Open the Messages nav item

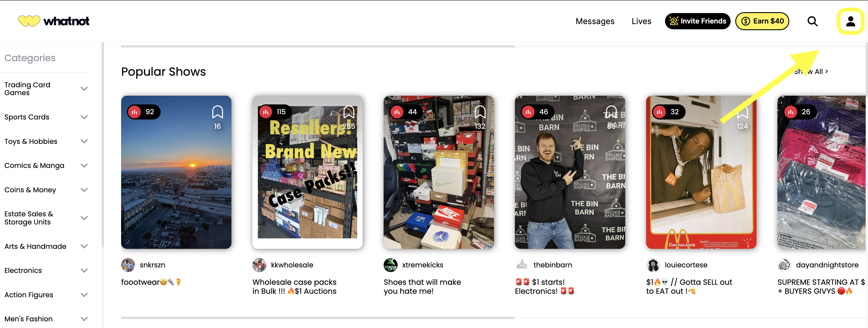coord(595,21)
